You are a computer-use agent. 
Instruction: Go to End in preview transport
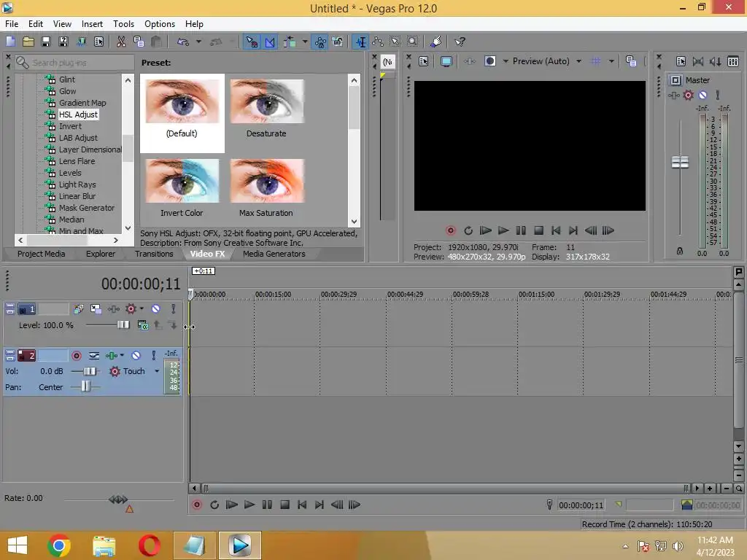573,230
